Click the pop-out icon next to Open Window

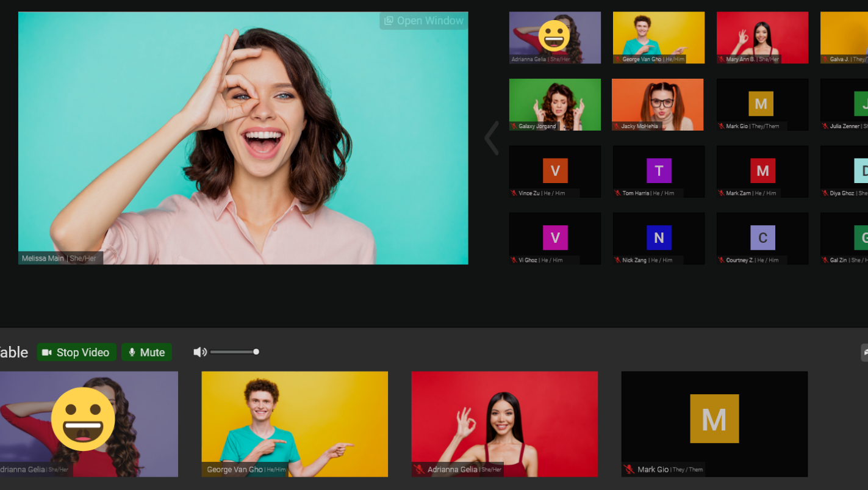[x=389, y=20]
